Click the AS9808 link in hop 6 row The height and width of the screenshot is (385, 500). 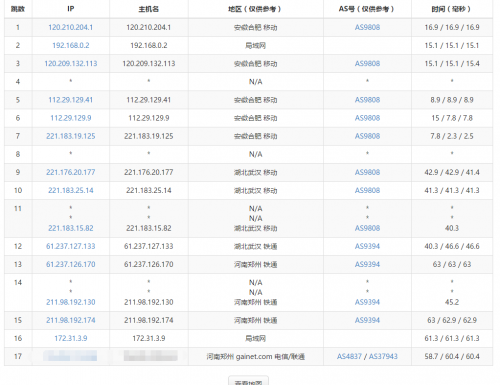point(367,118)
